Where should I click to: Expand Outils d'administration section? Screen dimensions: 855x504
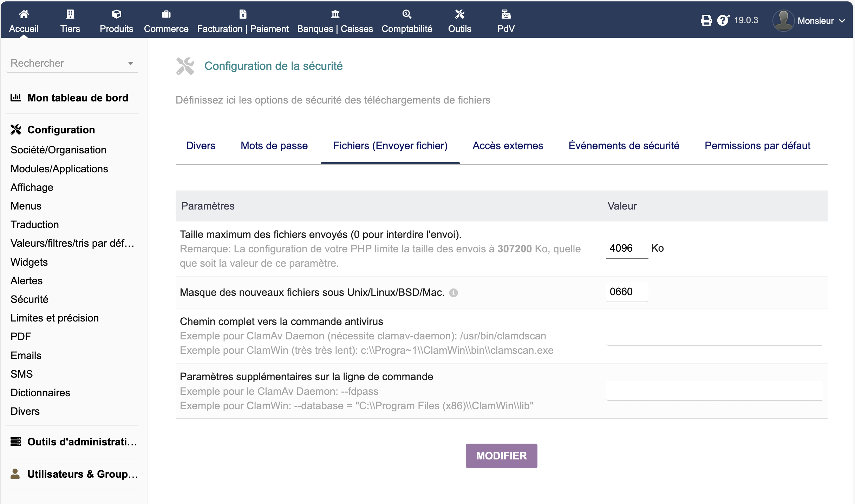[x=81, y=442]
